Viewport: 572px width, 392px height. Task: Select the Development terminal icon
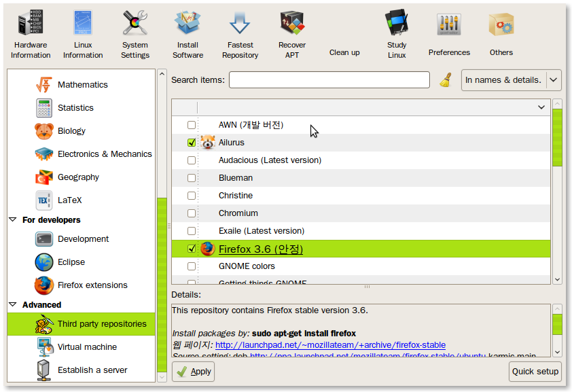point(43,239)
